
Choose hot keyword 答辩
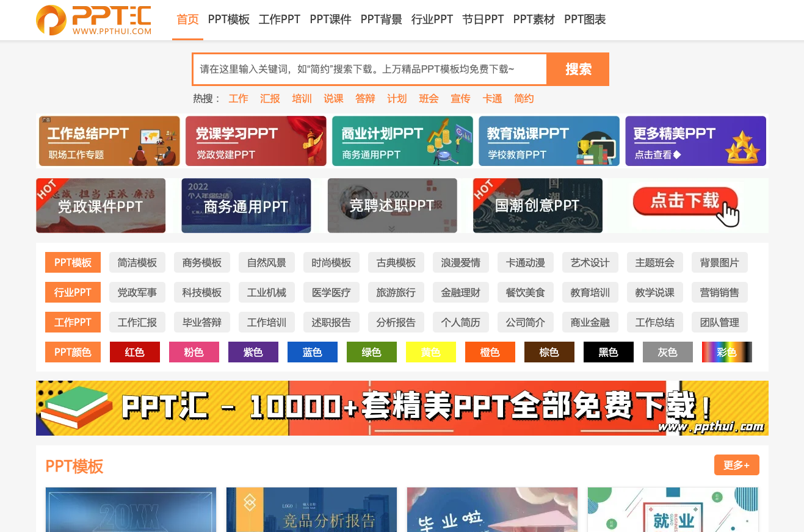click(x=366, y=99)
